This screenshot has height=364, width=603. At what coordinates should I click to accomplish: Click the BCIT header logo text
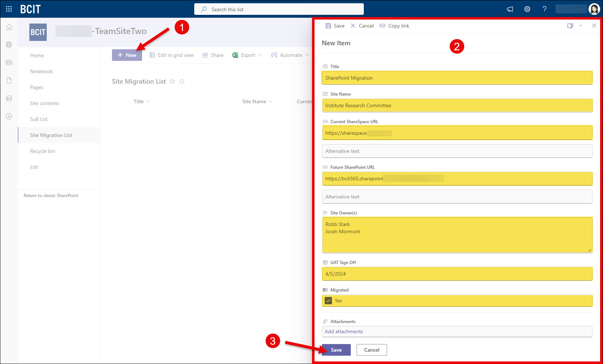30,9
